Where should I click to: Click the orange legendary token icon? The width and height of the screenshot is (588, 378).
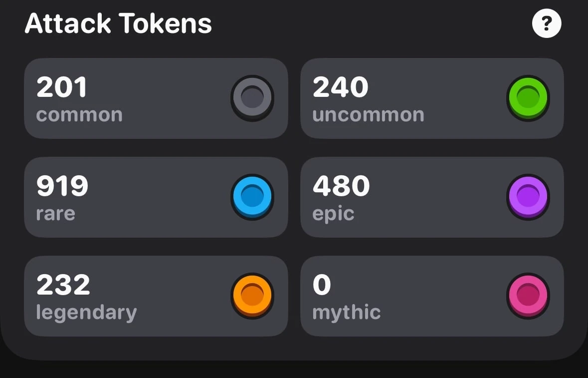click(252, 295)
